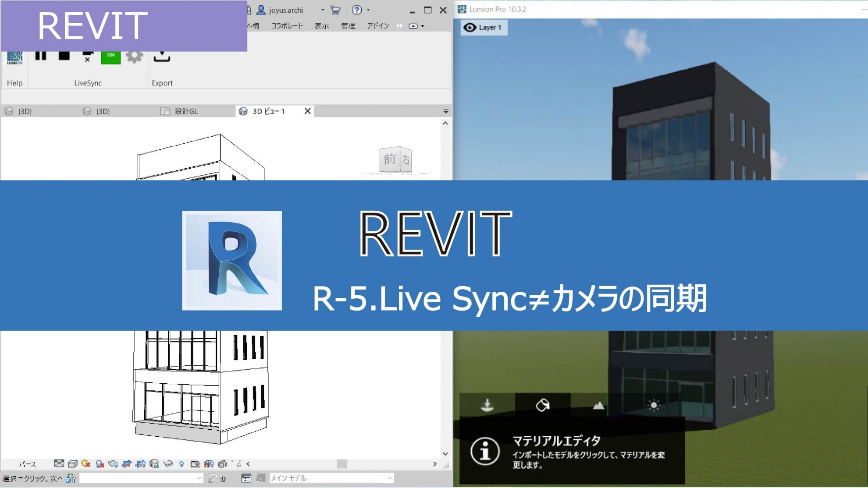Image resolution: width=868 pixels, height=488 pixels.
Task: Click the Import objects icon in Lumion
Action: click(x=487, y=404)
